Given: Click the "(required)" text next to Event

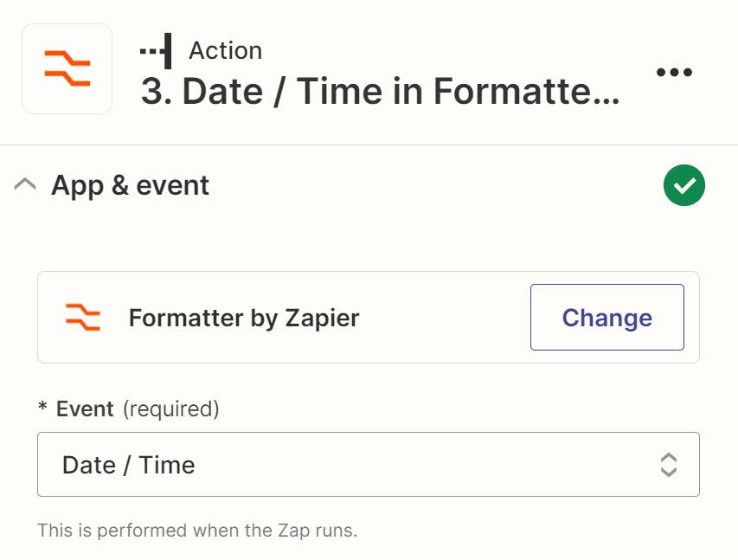Looking at the screenshot, I should click(171, 409).
